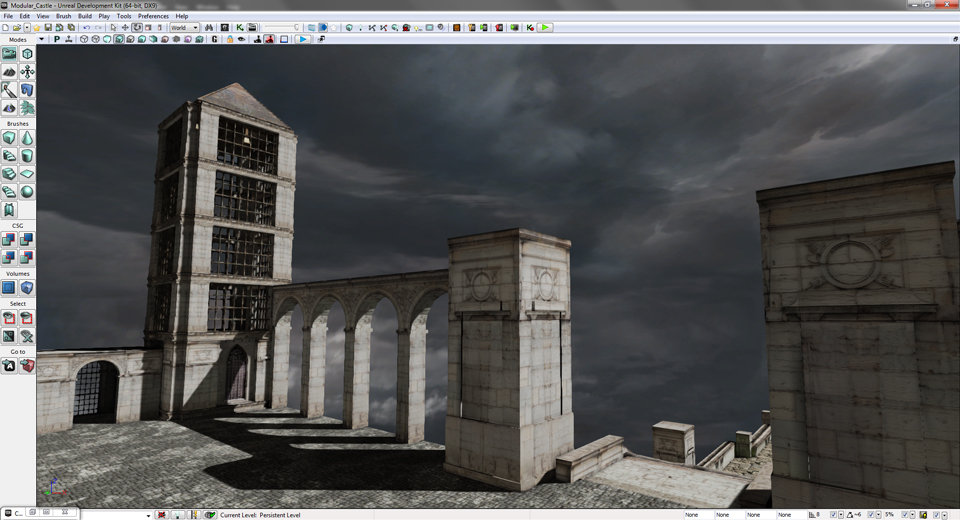
Task: Hide selected actors icon
Action: 27,318
